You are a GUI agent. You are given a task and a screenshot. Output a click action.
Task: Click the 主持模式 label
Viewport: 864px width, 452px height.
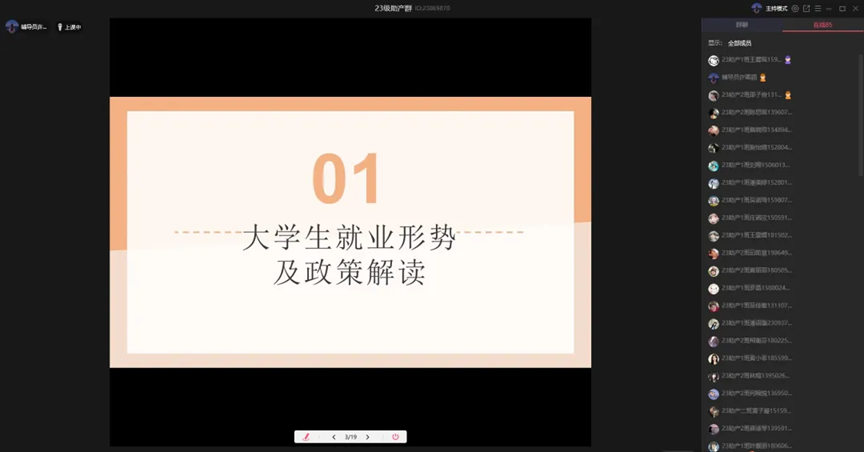point(776,8)
